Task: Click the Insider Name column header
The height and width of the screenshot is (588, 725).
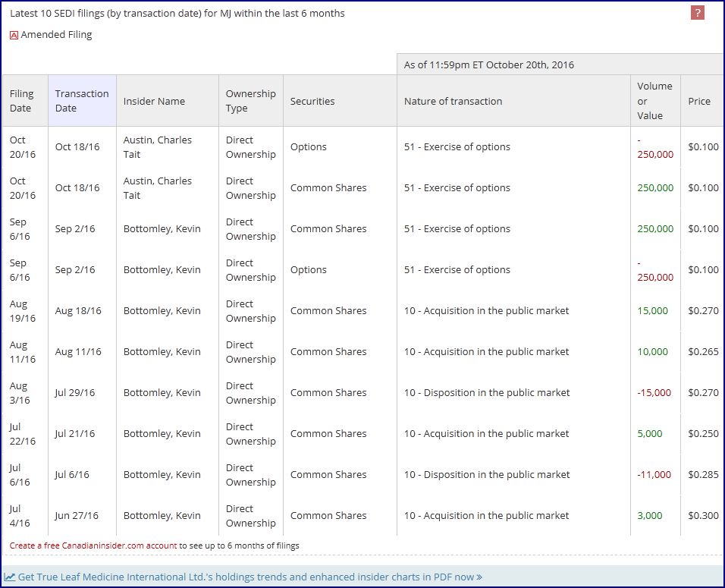Action: [x=154, y=101]
